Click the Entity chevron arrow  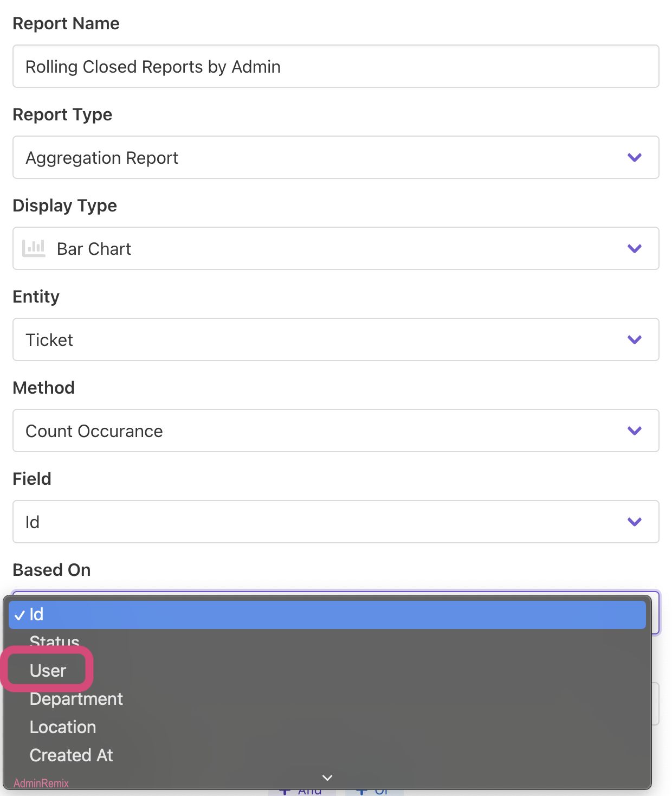coord(634,340)
